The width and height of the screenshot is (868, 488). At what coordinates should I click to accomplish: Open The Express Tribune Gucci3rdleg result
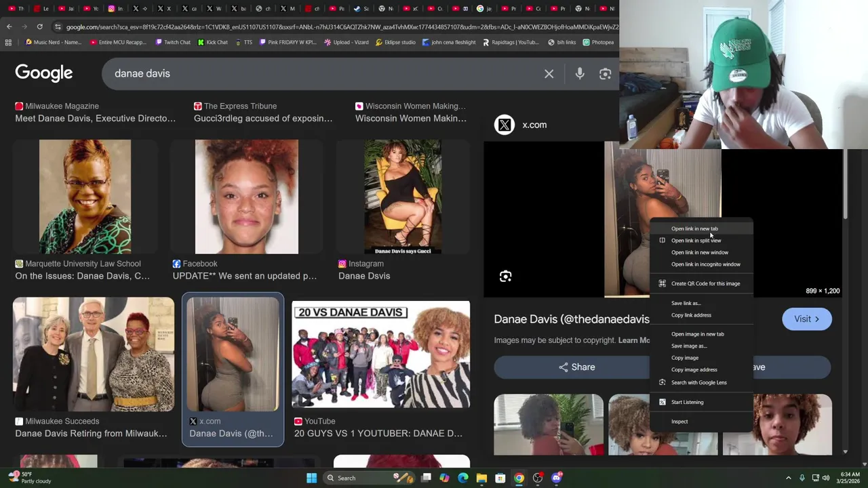[x=263, y=113]
